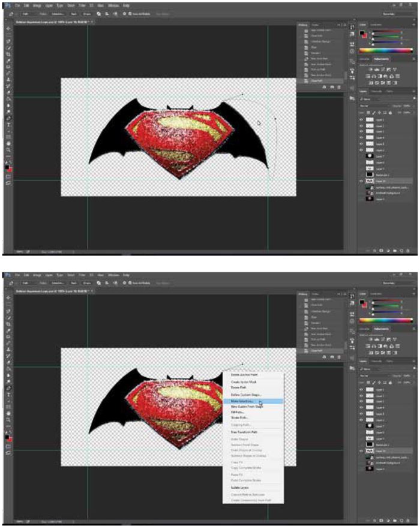Open path operations icon in upper options bar
The image size is (420, 526).
click(x=98, y=14)
